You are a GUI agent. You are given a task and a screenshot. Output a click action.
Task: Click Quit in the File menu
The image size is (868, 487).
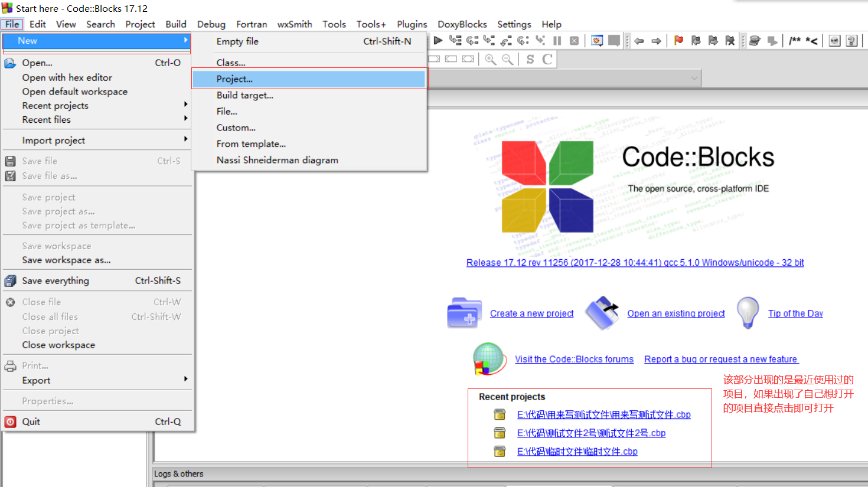tap(96, 421)
